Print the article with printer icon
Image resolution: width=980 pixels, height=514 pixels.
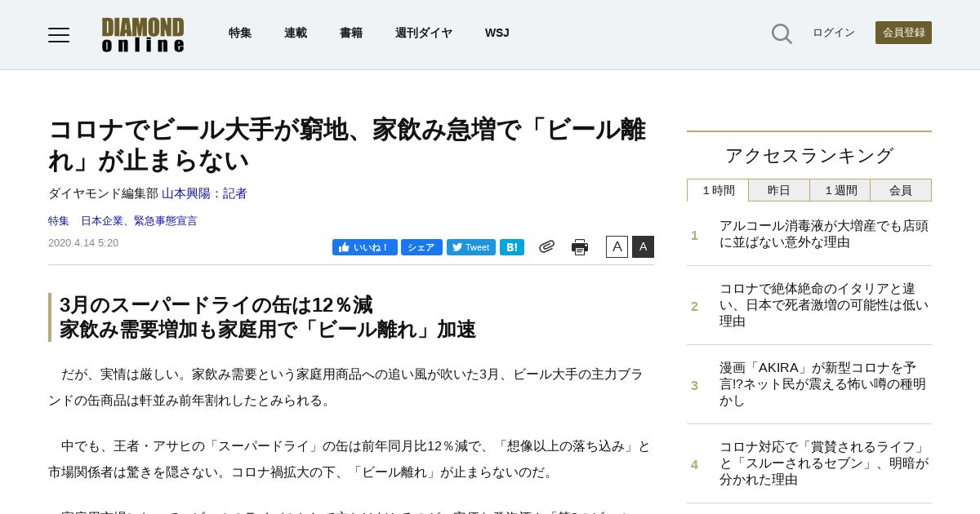(x=580, y=246)
